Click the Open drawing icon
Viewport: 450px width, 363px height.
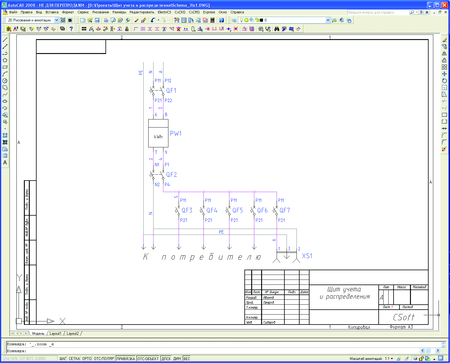[90, 20]
